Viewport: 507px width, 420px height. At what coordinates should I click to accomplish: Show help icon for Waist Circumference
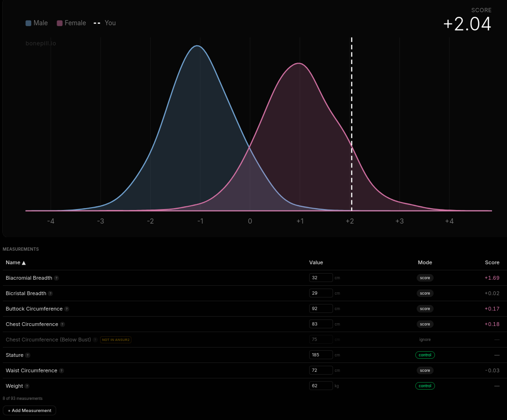click(x=61, y=371)
